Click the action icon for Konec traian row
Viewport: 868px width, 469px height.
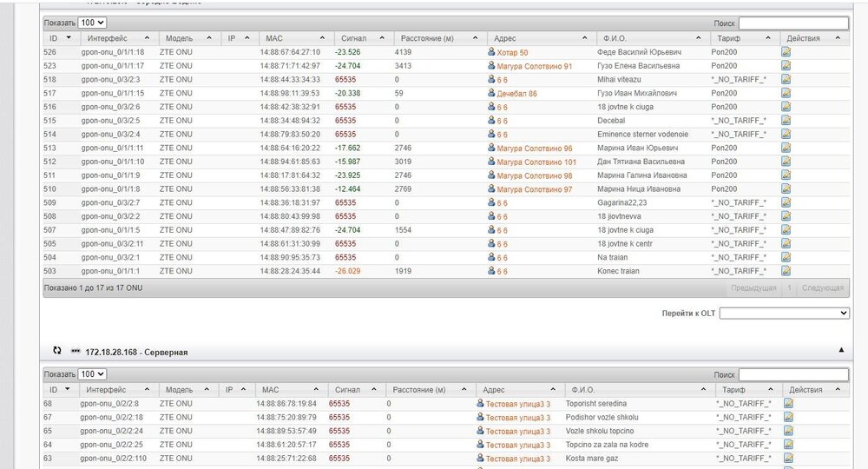pos(786,271)
